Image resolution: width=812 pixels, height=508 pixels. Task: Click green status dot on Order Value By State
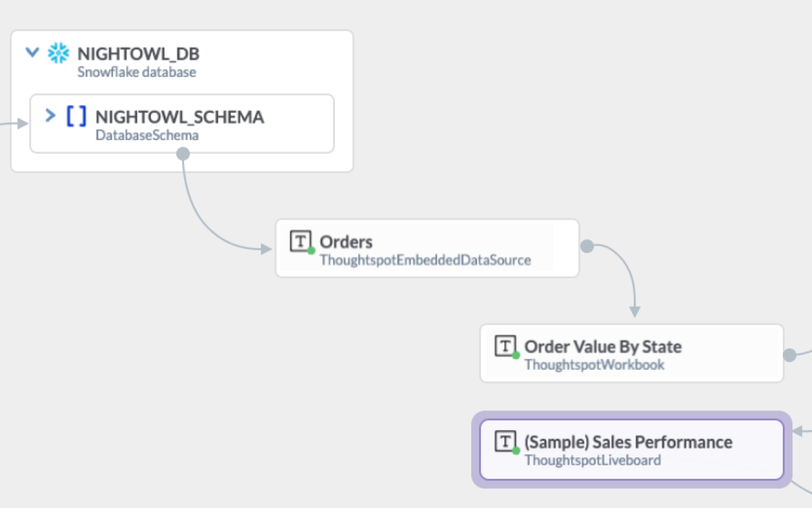coord(516,356)
